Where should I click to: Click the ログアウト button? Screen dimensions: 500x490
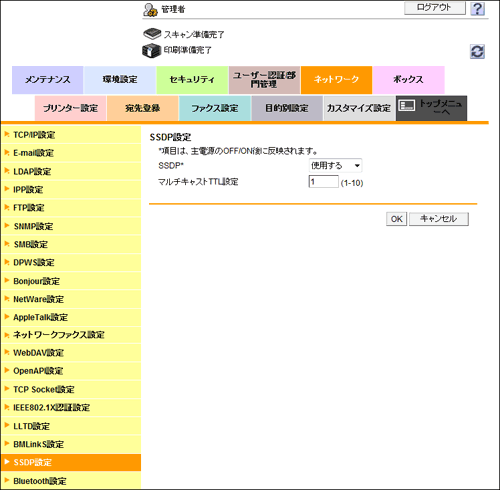434,8
